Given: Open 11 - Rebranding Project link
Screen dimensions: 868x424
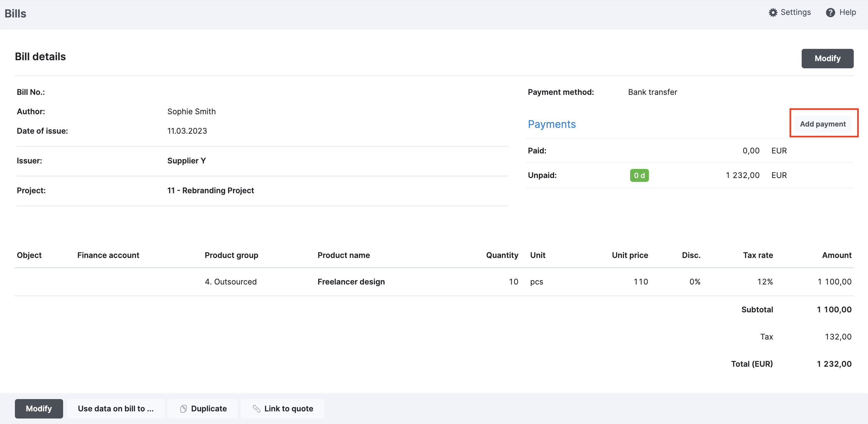Looking at the screenshot, I should [x=211, y=190].
